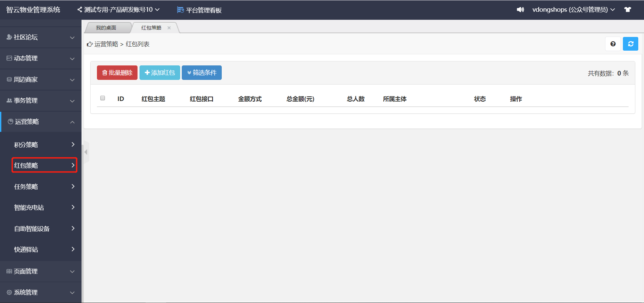Click the 系统管理 gear icon
The height and width of the screenshot is (303, 644).
[9, 293]
